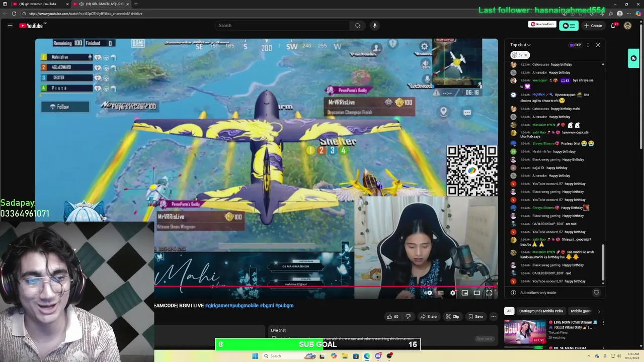Viewport: 644px width, 362px height.
Task: Click the live chat scrollbar
Action: coord(603,261)
